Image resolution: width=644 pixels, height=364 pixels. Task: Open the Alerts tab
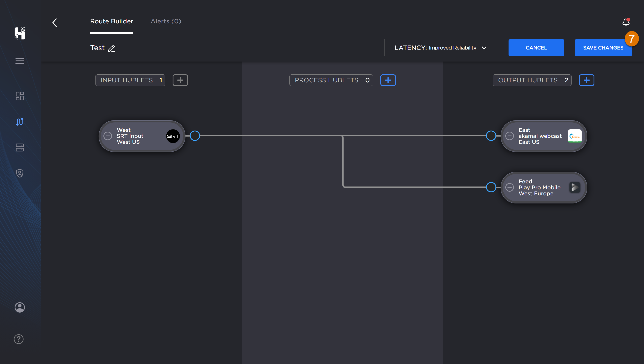[x=166, y=21]
